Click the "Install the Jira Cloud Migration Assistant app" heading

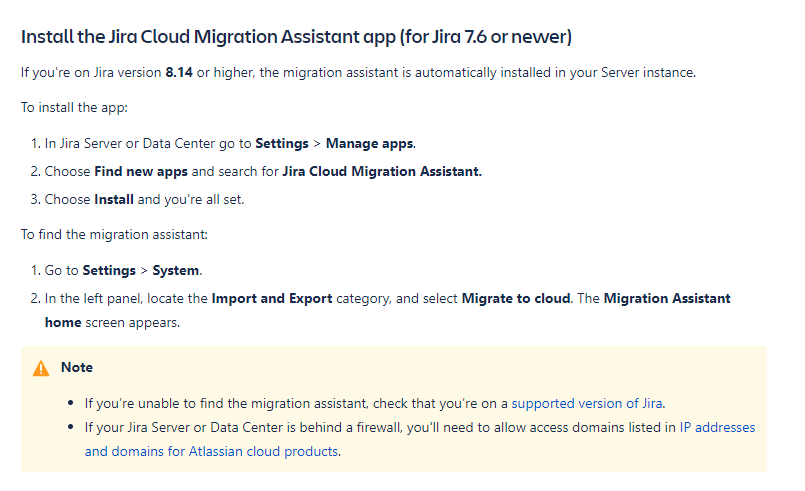tap(296, 38)
